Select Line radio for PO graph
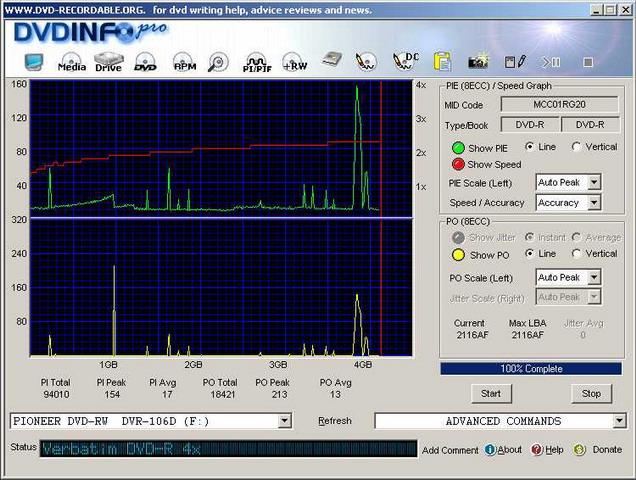The width and height of the screenshot is (636, 480). (529, 254)
